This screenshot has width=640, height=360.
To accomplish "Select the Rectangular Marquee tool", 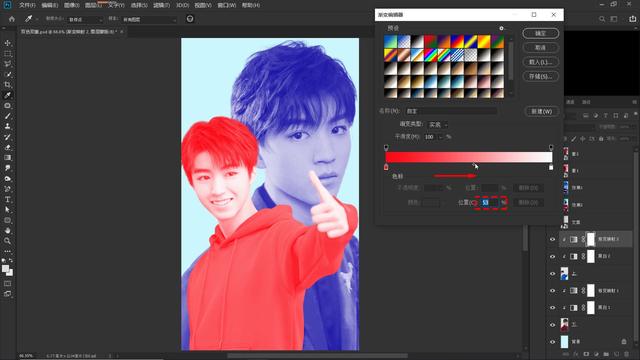I will tap(7, 53).
